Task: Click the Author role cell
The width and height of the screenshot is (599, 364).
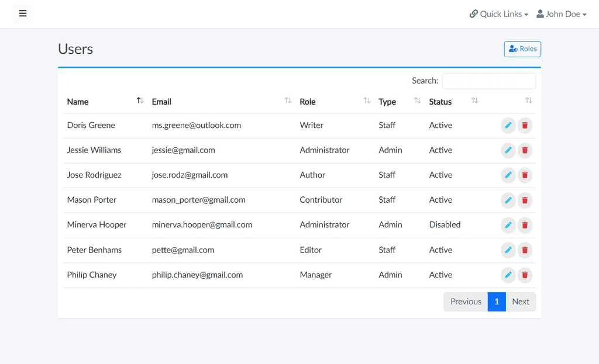Action: coord(312,175)
